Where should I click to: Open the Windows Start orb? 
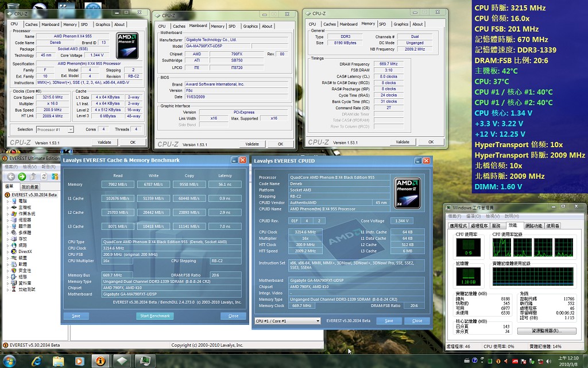coord(9,361)
